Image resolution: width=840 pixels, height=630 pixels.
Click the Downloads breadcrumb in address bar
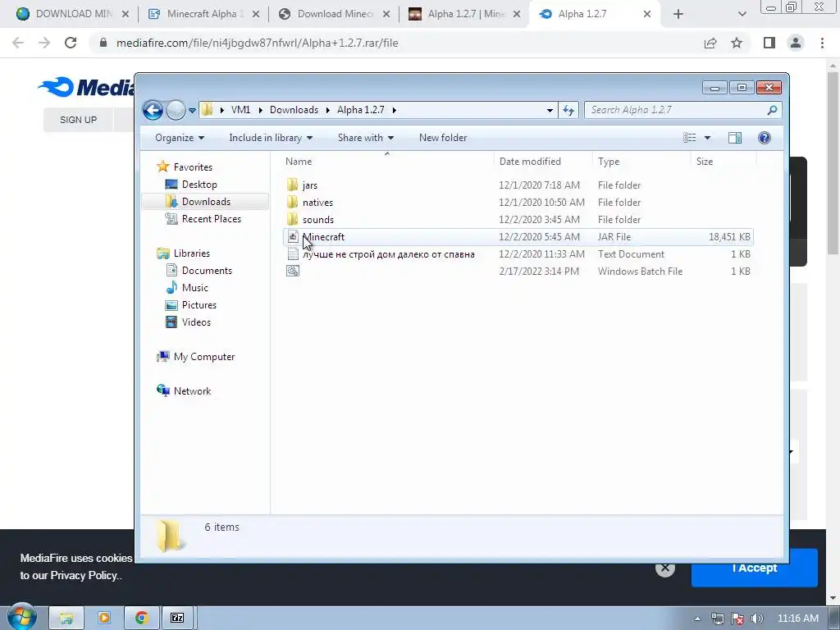[294, 110]
